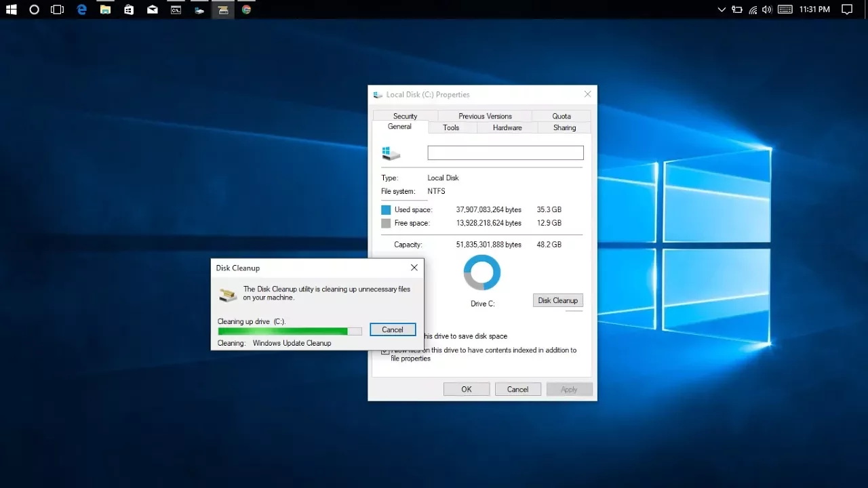Viewport: 868px width, 488px height.
Task: Open the volume speaker tray icon
Action: point(767,9)
